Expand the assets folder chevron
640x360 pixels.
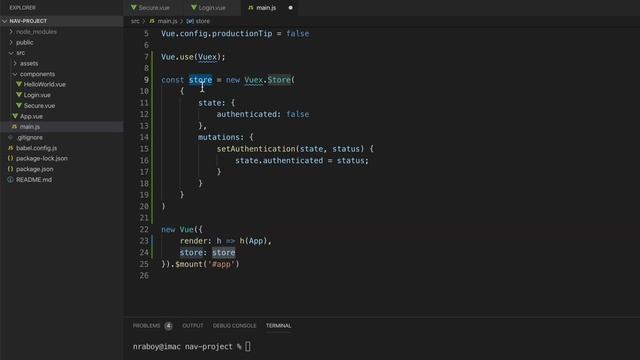[15, 63]
